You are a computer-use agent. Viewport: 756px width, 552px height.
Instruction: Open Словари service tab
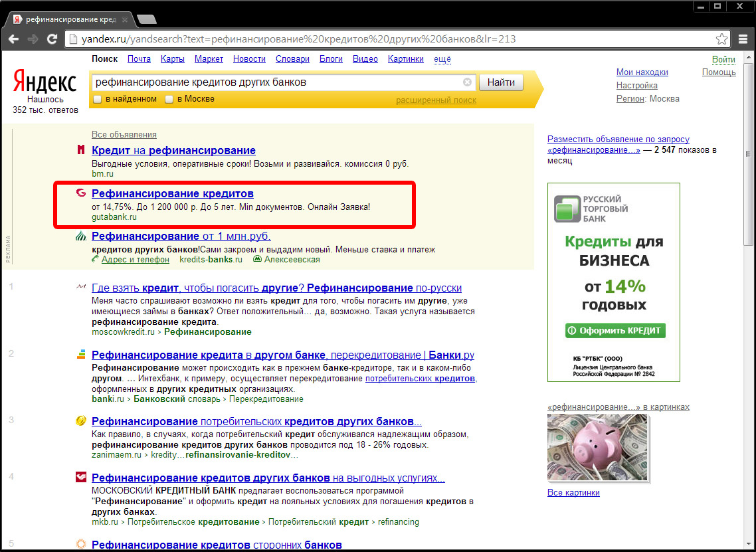pos(293,59)
